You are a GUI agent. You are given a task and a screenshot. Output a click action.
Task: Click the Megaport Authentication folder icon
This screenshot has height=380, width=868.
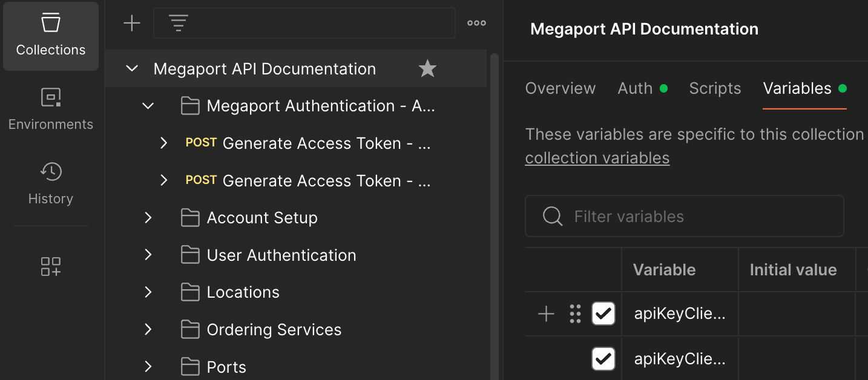click(x=190, y=106)
